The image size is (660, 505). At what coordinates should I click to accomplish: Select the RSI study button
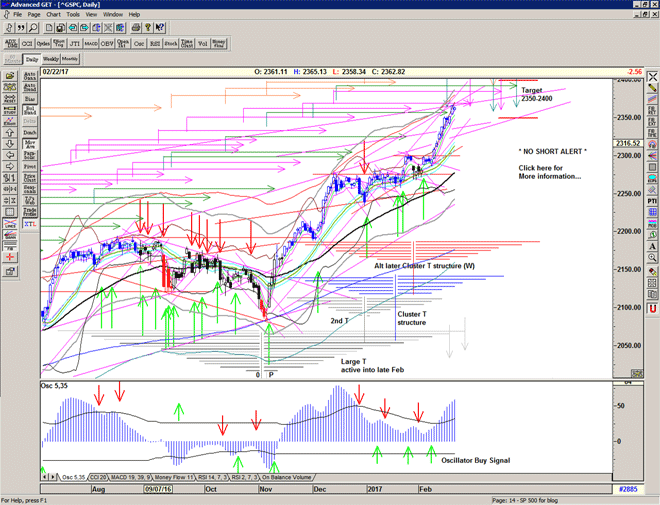click(x=156, y=44)
